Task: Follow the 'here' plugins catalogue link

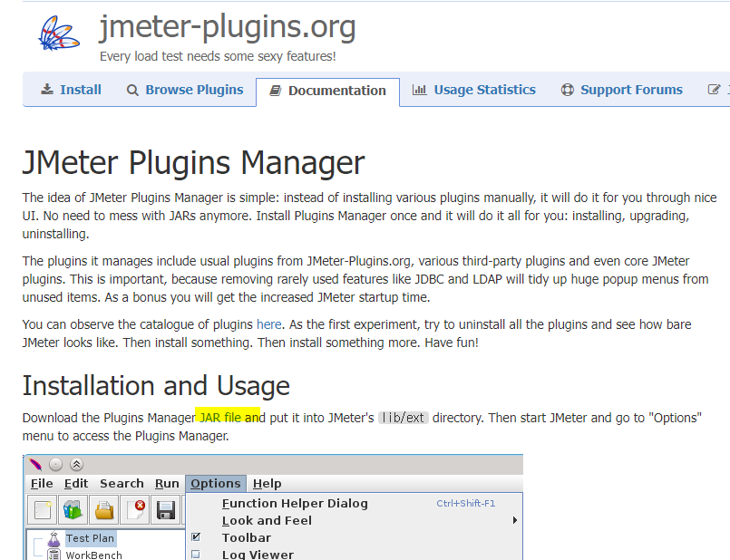Action: tap(269, 324)
